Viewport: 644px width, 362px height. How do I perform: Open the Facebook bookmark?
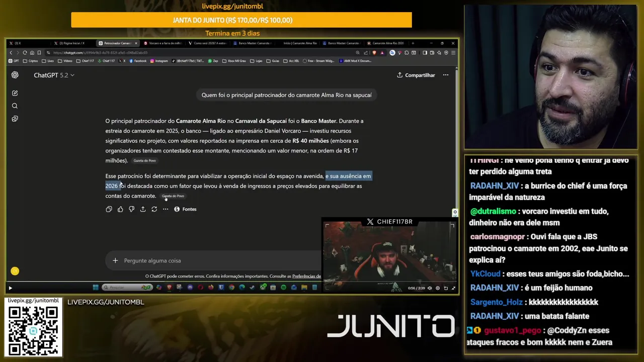[x=138, y=61]
